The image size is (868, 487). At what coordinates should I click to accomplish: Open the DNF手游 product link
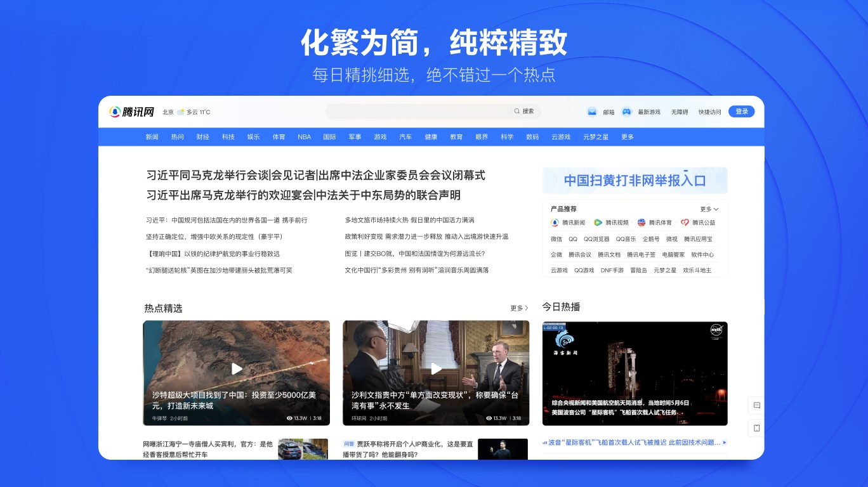point(612,270)
